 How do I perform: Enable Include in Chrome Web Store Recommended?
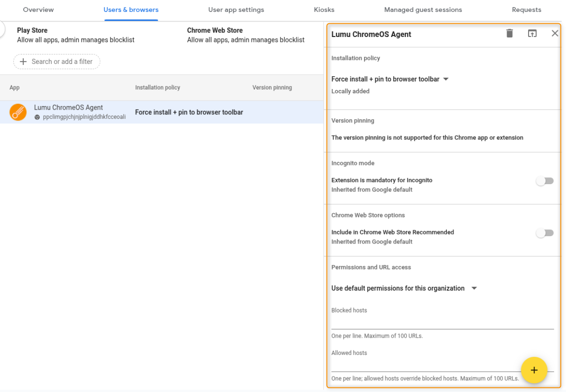coord(545,233)
